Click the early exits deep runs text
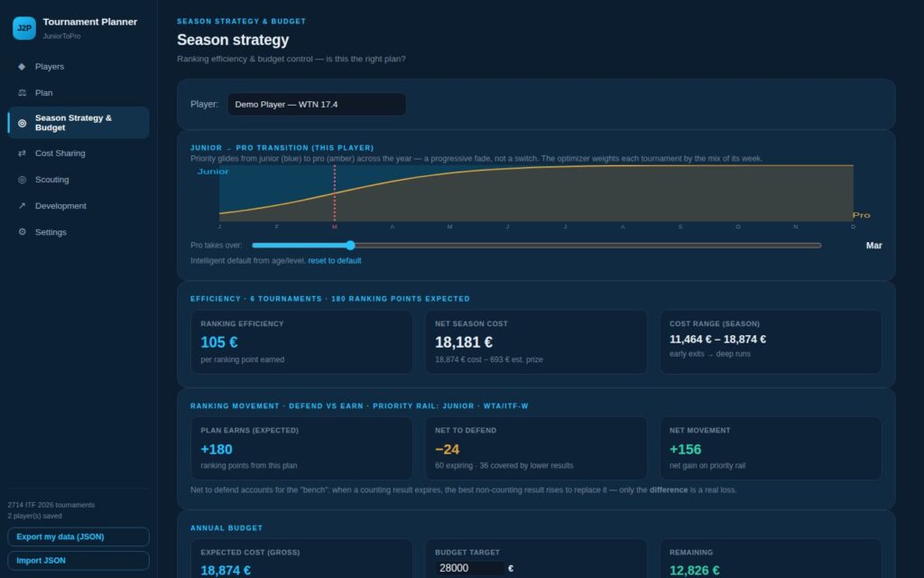924x578 pixels. coord(709,354)
